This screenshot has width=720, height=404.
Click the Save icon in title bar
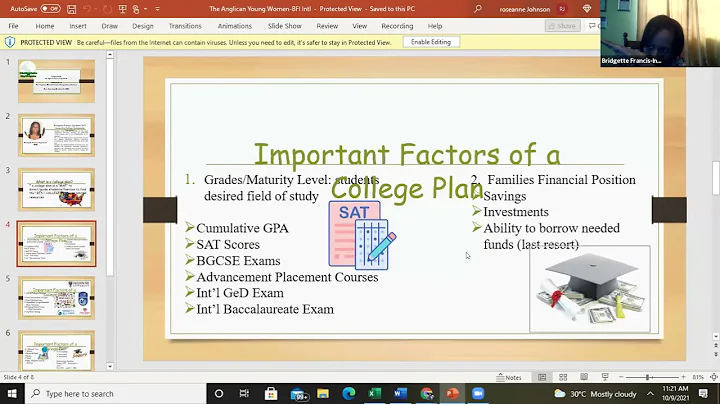point(72,9)
